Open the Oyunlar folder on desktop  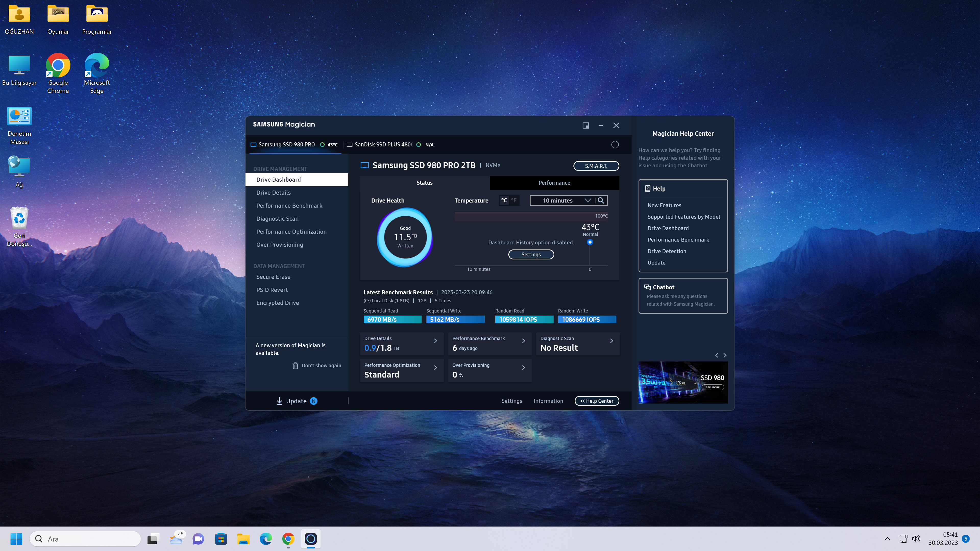(58, 20)
